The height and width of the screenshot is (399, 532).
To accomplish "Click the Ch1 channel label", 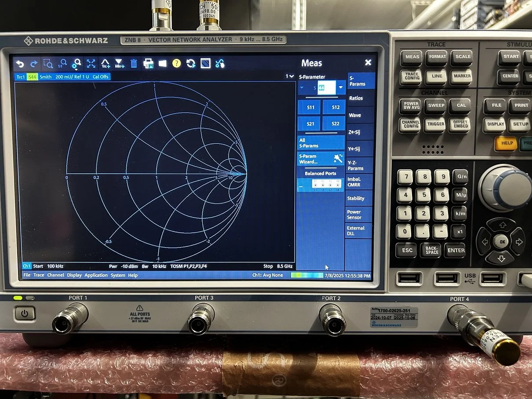I will click(x=26, y=266).
